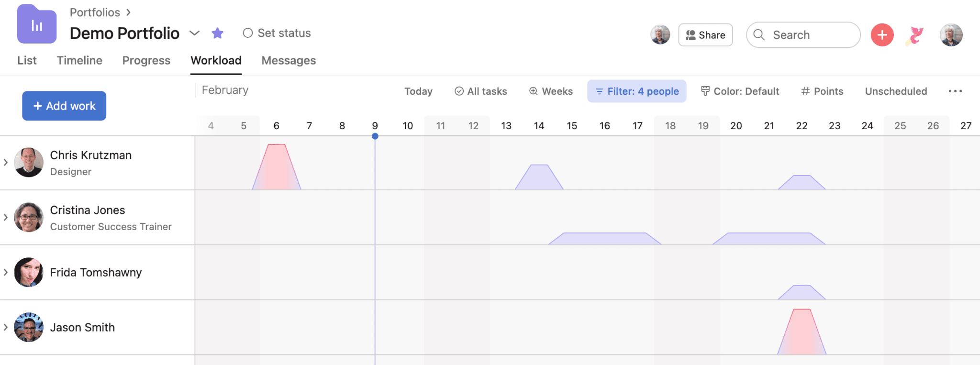Open the Points effort setting
The width and height of the screenshot is (980, 365).
[x=822, y=91]
